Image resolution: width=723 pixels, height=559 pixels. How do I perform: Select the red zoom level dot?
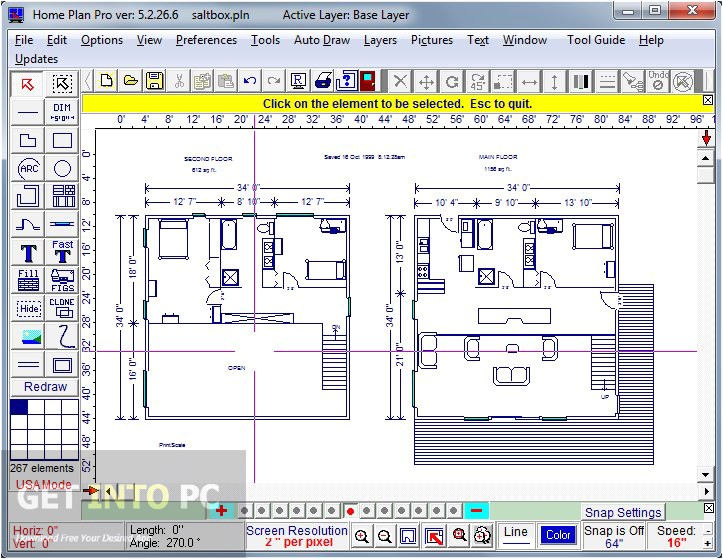(350, 511)
